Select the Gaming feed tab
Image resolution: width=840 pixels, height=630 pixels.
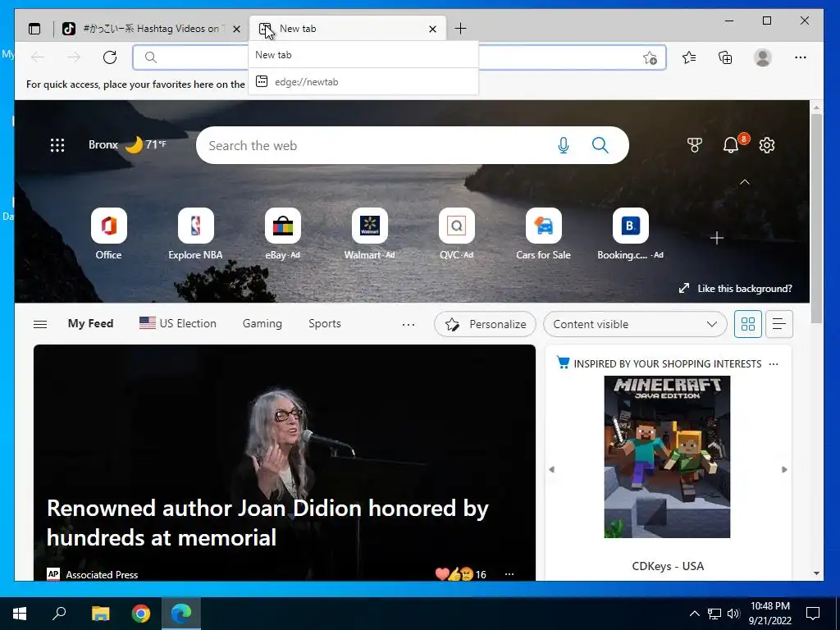pos(262,323)
